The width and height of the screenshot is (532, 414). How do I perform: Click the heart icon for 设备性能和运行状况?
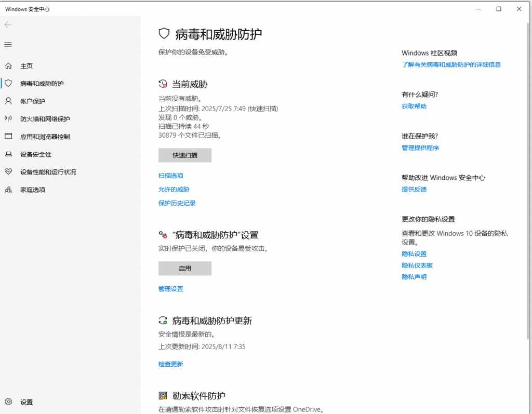(8, 172)
